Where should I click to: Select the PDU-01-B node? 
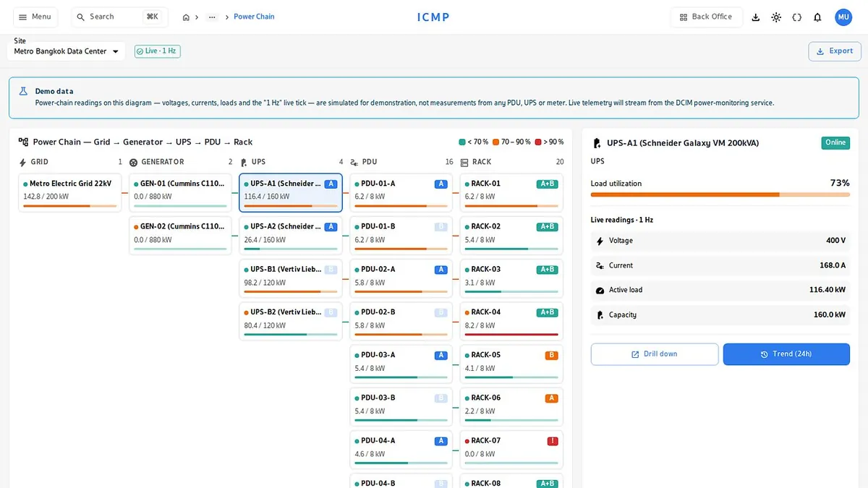click(401, 236)
